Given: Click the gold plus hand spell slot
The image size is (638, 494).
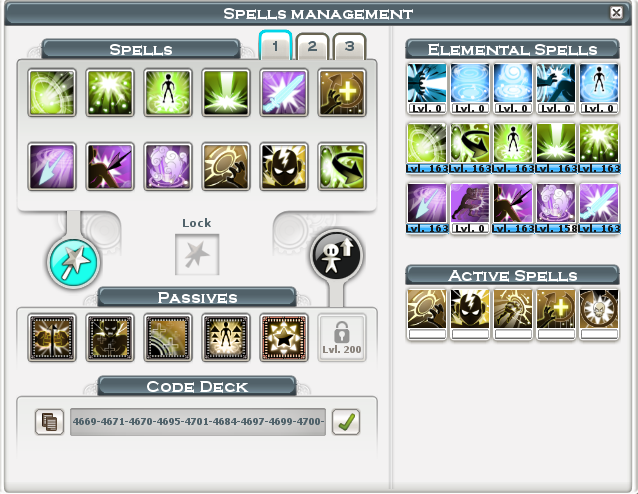Looking at the screenshot, I should point(342,92).
